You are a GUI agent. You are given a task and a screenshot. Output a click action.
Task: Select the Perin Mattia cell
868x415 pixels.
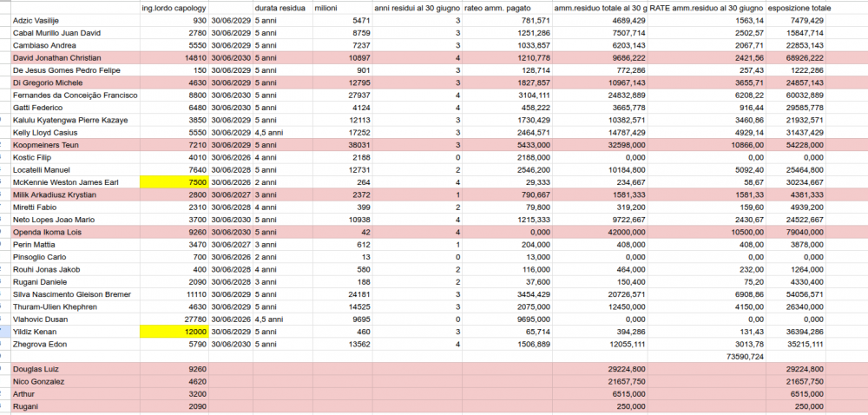click(x=76, y=245)
